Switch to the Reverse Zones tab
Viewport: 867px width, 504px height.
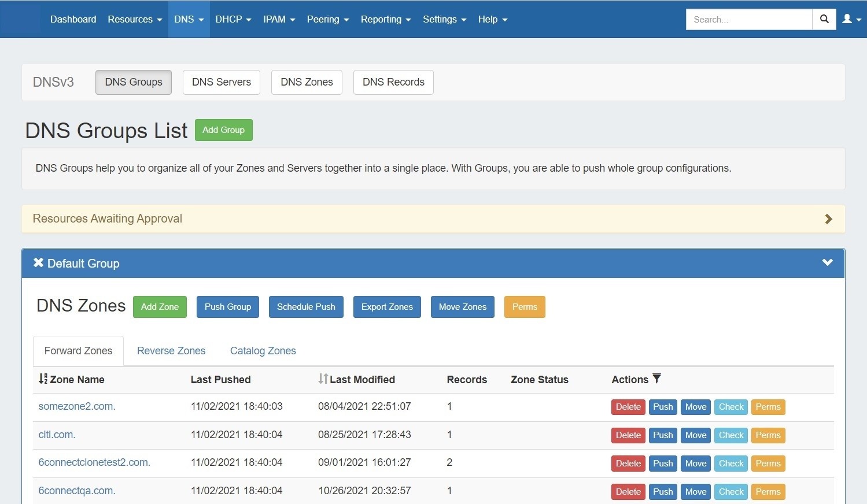pos(171,351)
